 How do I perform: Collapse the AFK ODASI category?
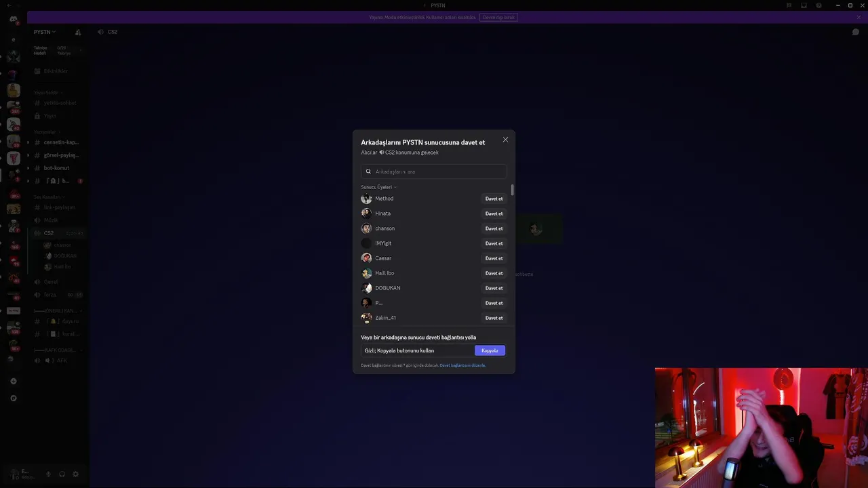(x=58, y=350)
